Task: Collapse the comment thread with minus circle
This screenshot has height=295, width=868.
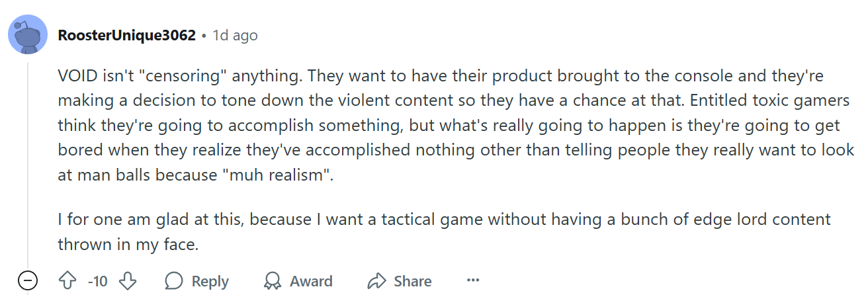Action: pyautogui.click(x=27, y=281)
